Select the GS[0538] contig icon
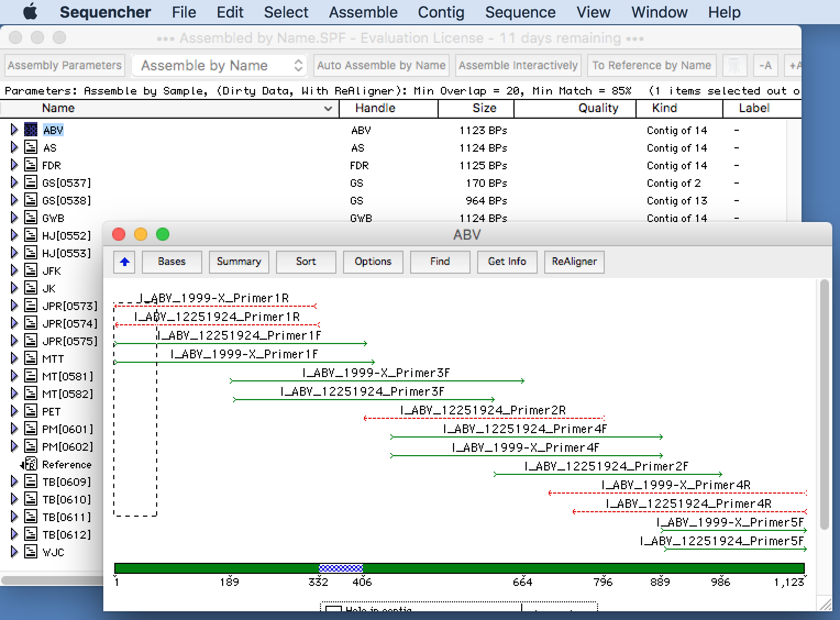This screenshot has height=620, width=840. coord(31,200)
